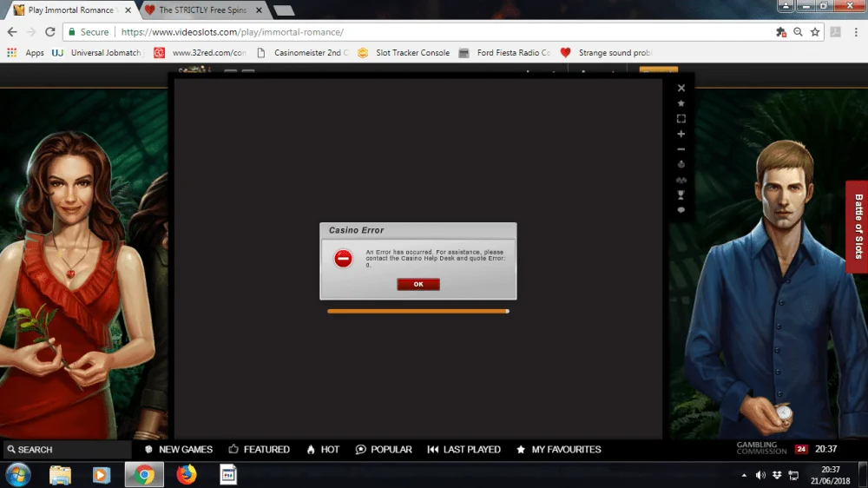
Task: Close the game overlay with X icon
Action: click(681, 88)
